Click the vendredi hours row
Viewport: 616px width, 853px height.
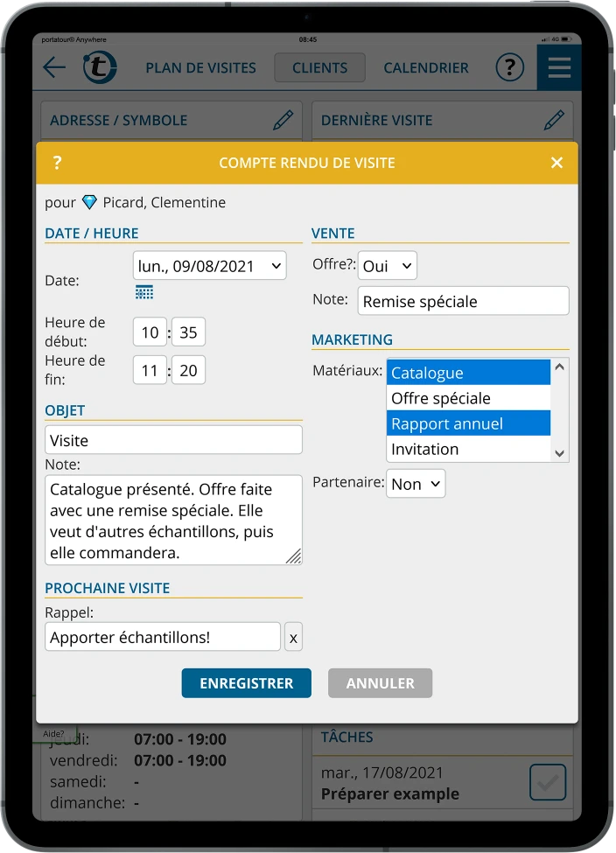point(138,760)
